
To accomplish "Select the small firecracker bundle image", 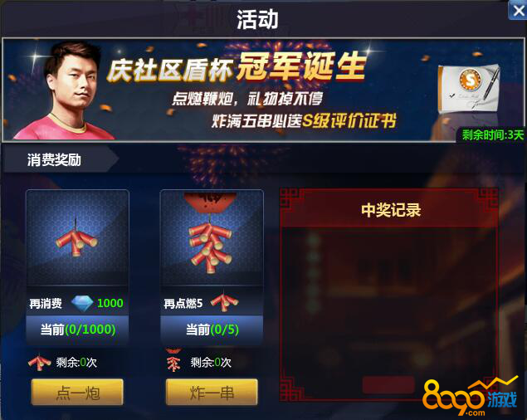I will 77,237.
